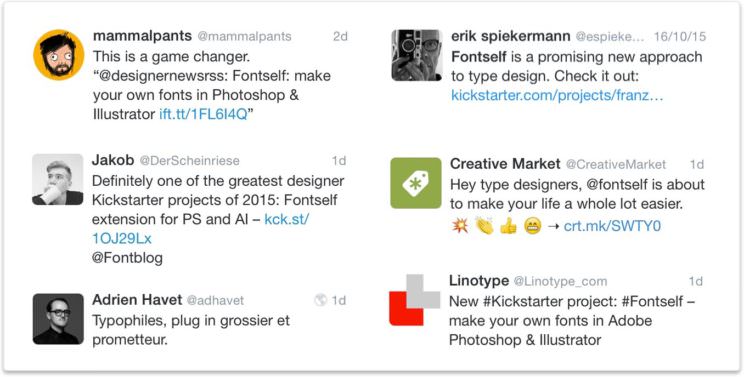
Task: Open the ift.tt/1FL6I4Q link
Action: click(204, 114)
